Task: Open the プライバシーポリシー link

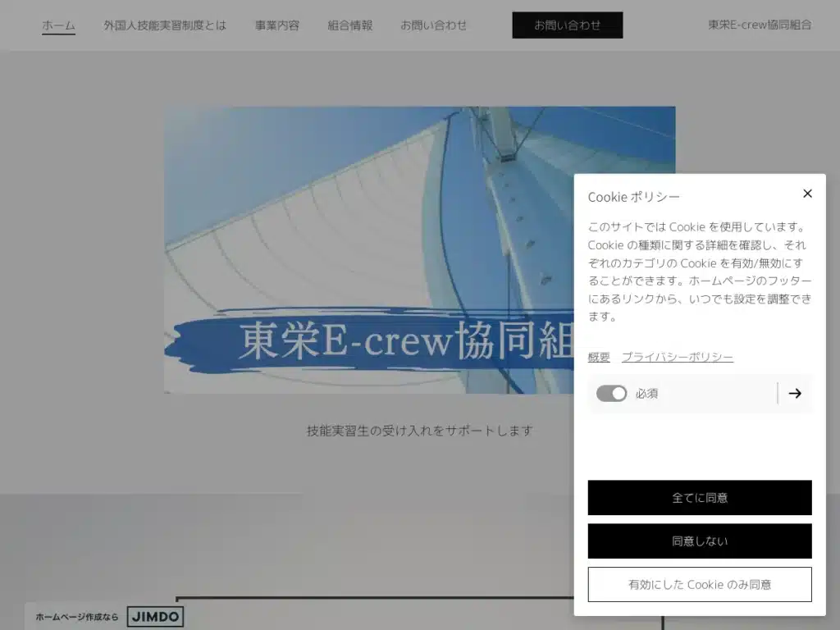Action: tap(677, 358)
